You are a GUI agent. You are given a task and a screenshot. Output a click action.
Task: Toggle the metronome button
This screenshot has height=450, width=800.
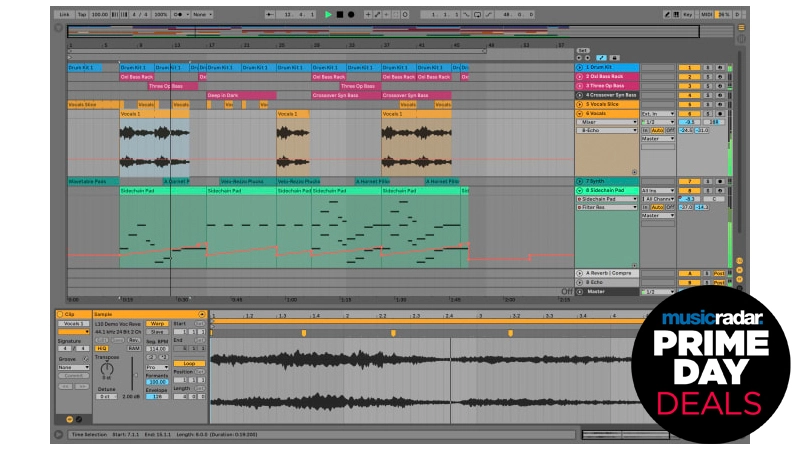(x=178, y=15)
